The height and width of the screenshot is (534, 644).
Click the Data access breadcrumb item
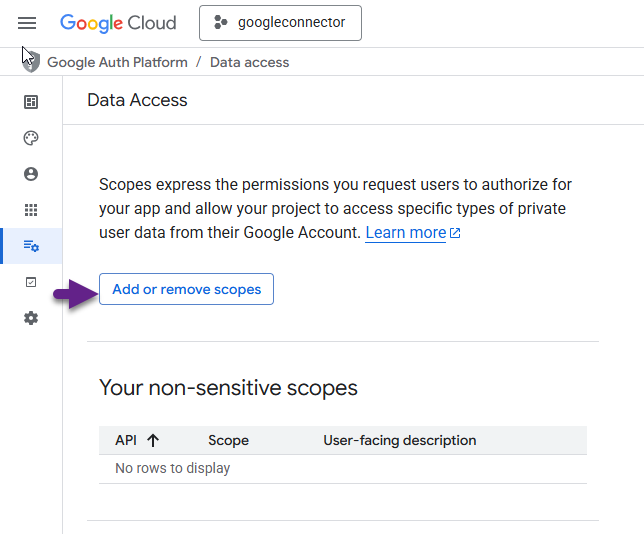click(x=249, y=62)
